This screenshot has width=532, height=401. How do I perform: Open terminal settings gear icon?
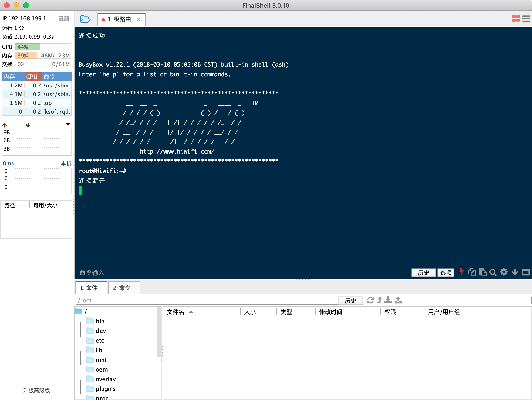[504, 272]
